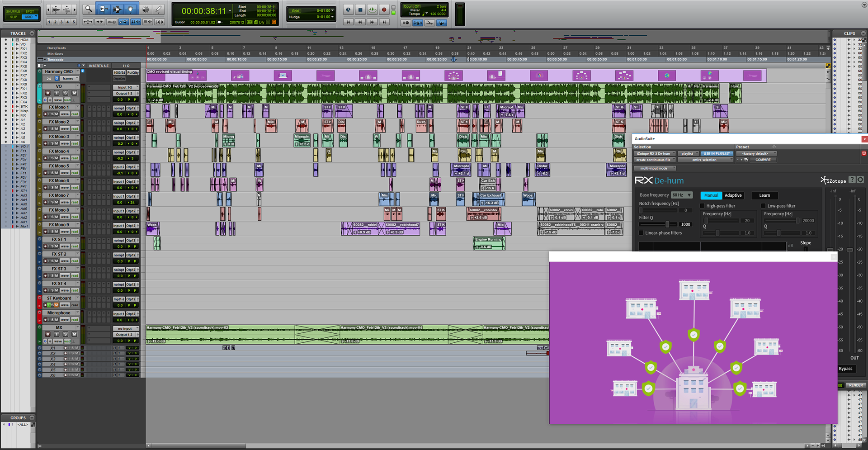
Task: Select the Pencil tool
Action: click(x=158, y=9)
